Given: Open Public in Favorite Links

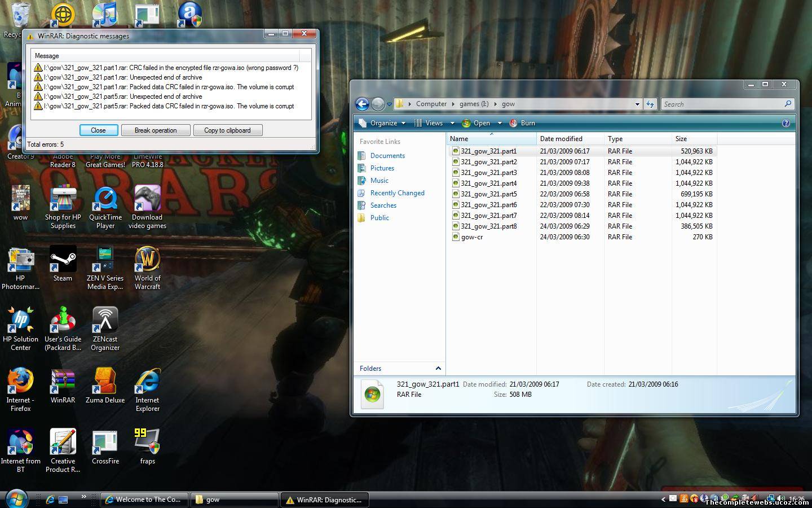Looking at the screenshot, I should click(379, 218).
